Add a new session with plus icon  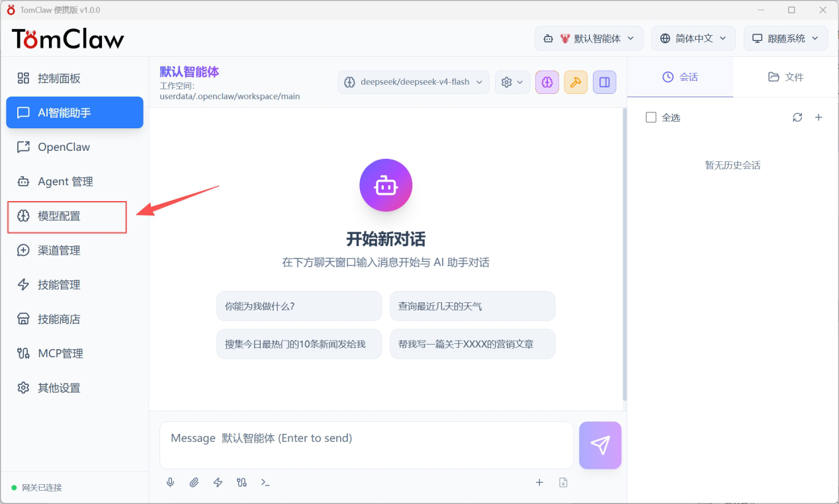tap(818, 117)
